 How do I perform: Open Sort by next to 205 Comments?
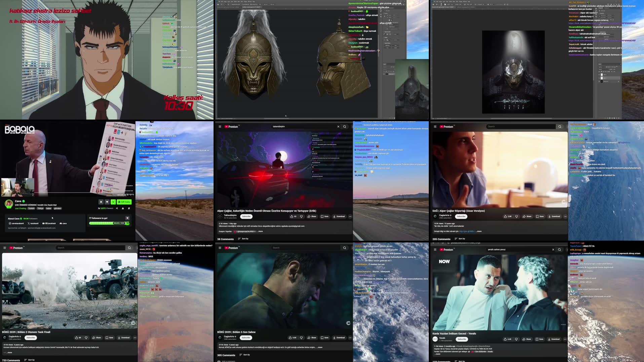pos(460,239)
